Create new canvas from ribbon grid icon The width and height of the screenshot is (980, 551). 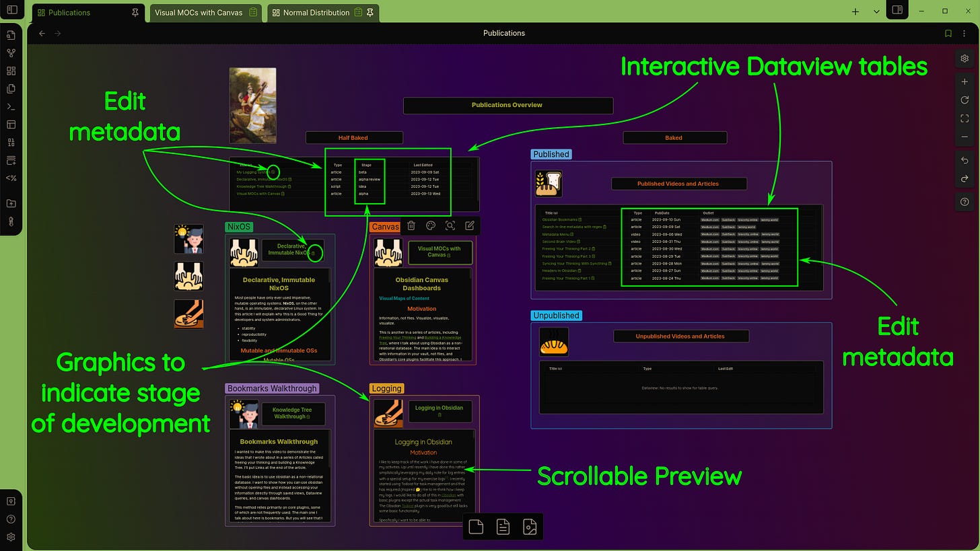pos(11,71)
